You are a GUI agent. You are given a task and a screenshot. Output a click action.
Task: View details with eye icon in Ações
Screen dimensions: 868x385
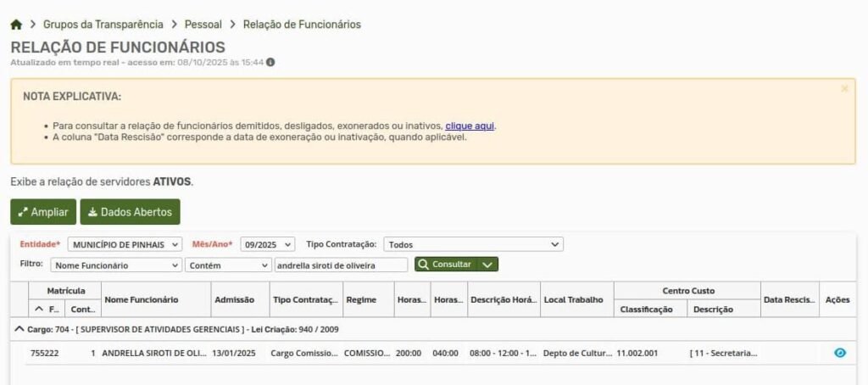[x=840, y=353]
